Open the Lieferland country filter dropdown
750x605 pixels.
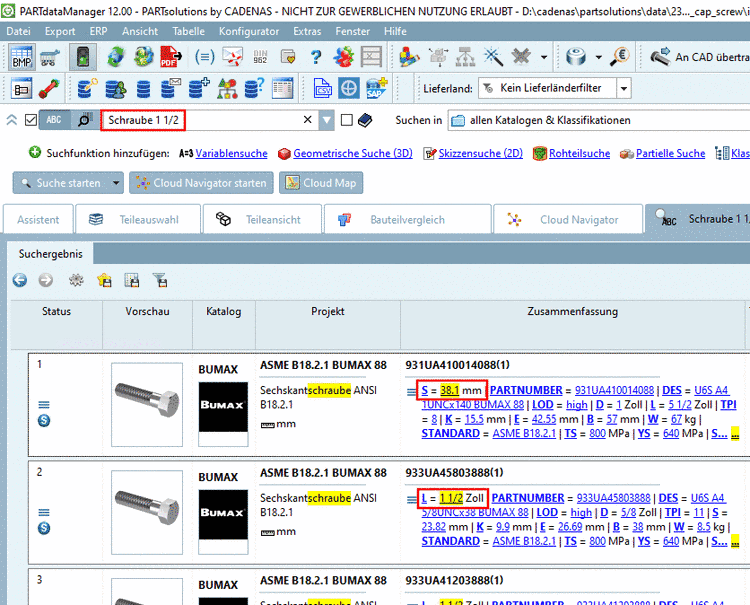tap(624, 88)
